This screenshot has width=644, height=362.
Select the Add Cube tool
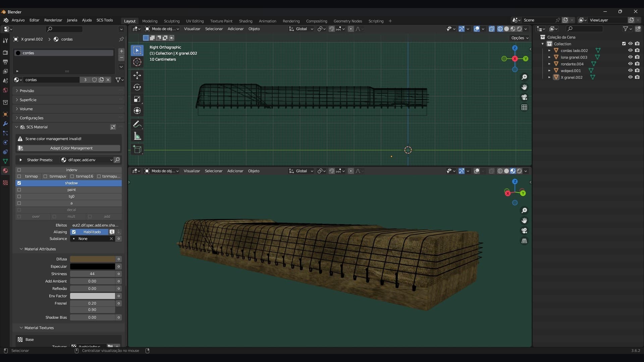point(137,149)
